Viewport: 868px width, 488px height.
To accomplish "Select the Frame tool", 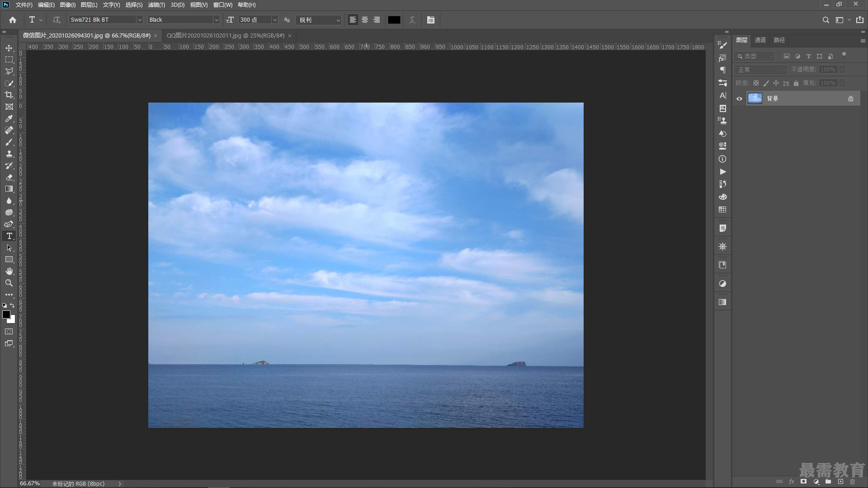I will pyautogui.click(x=9, y=107).
